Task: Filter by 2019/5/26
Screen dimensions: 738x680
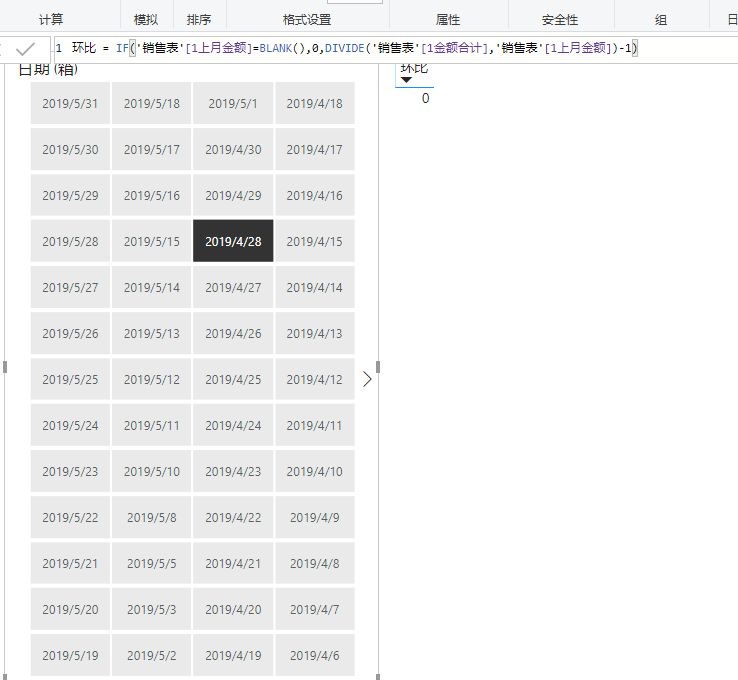Action: click(70, 333)
